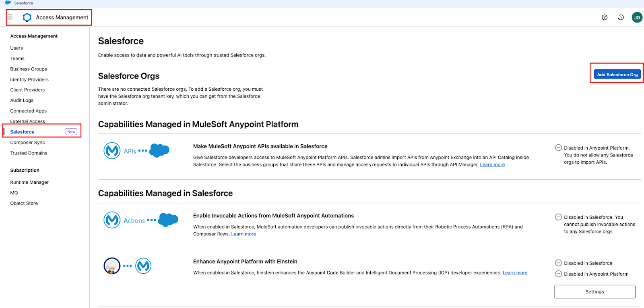Screen dimensions: 644x308
Task: Click the MuleSoft logo beside APIs
Action: coord(112,151)
